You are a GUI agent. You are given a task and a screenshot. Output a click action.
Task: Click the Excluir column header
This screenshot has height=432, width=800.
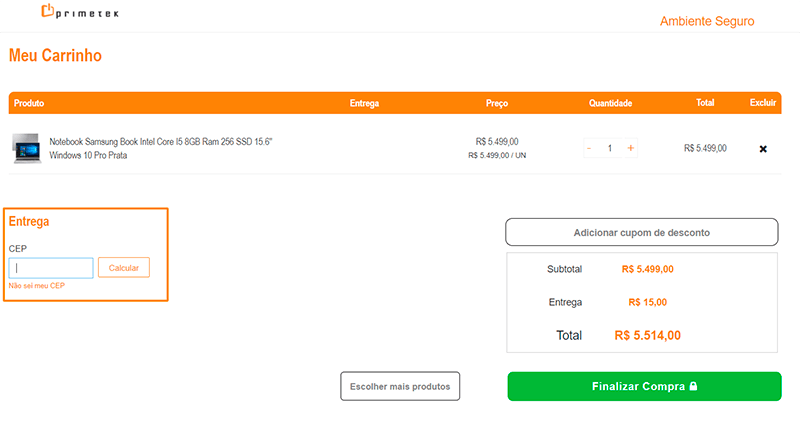pyautogui.click(x=762, y=103)
